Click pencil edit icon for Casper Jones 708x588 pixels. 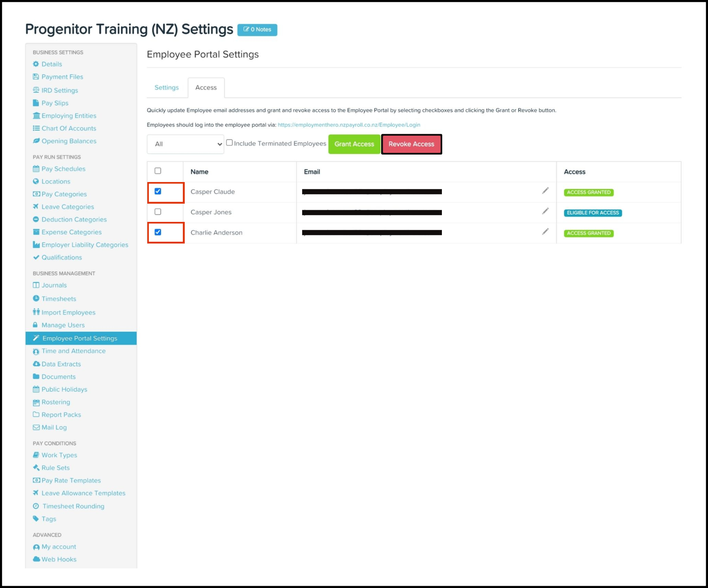(545, 211)
